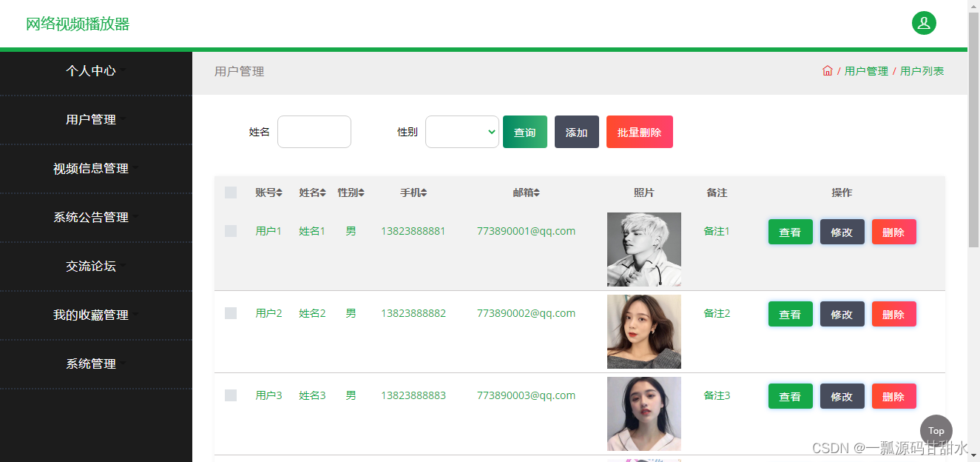This screenshot has height=462, width=980.
Task: Open the 性别 dropdown filter
Action: 462,132
